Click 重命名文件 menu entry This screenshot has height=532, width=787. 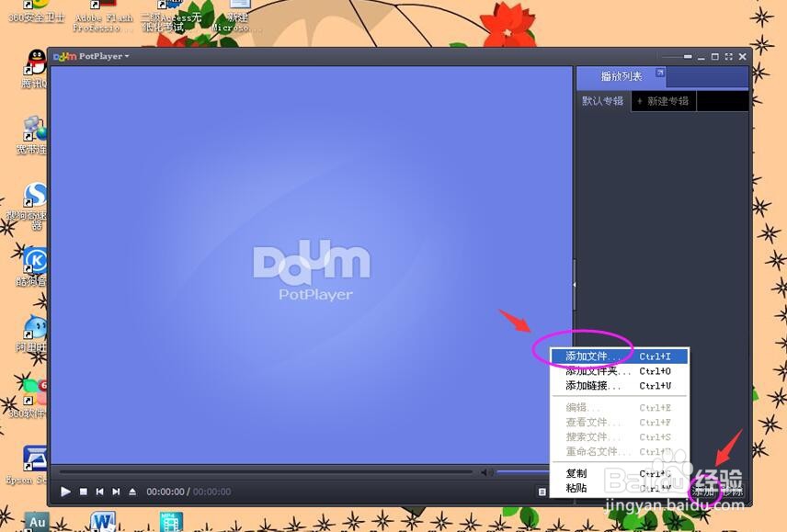[x=620, y=451]
